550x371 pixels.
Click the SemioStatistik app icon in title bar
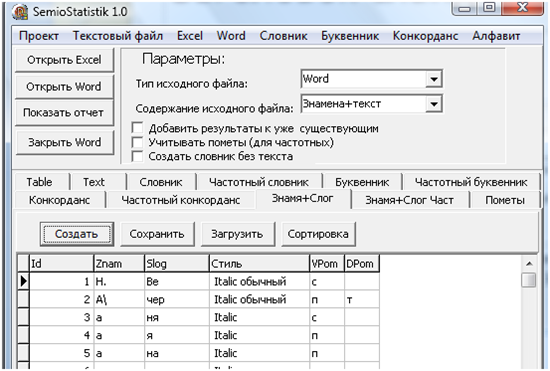(20, 12)
